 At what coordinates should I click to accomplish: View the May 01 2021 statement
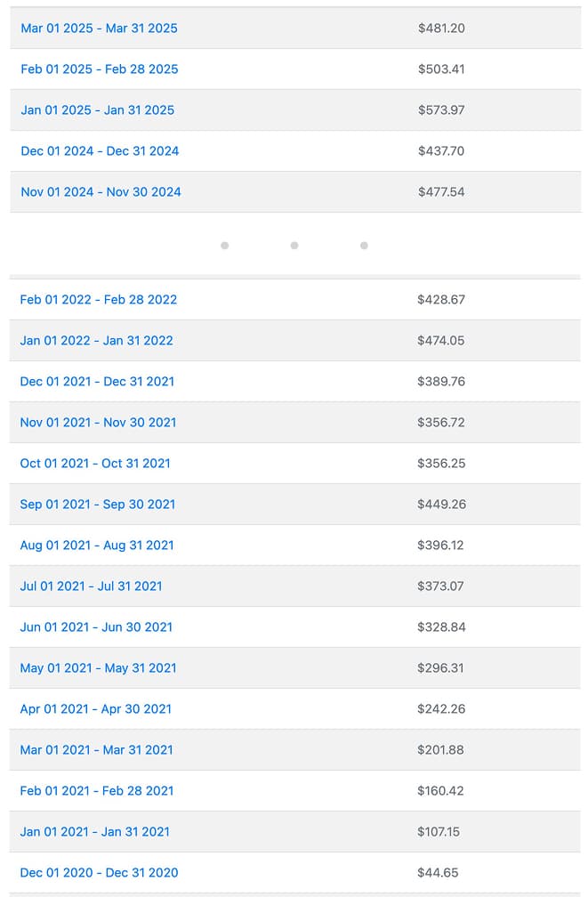[98, 667]
